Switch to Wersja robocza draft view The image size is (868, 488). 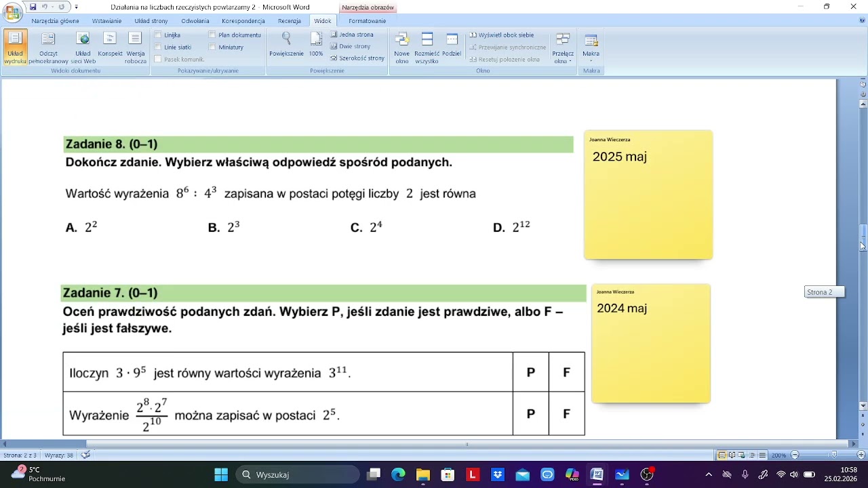136,47
